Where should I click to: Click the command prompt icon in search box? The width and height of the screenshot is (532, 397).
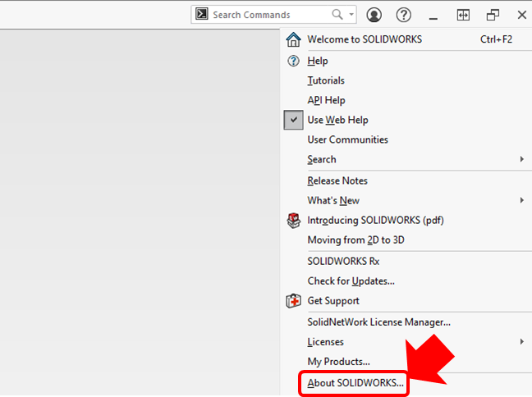click(202, 15)
